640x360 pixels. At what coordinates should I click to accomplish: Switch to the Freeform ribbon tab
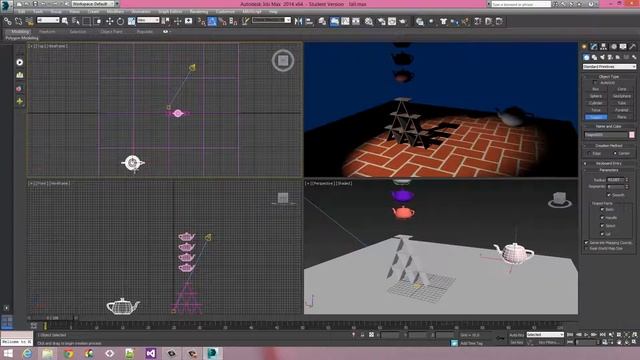tap(47, 31)
